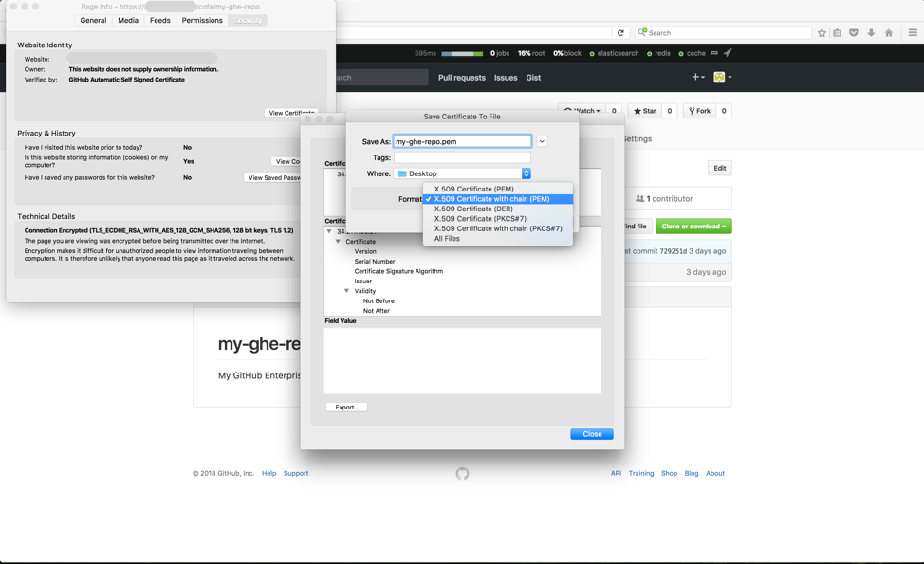The height and width of the screenshot is (564, 924).
Task: Edit the Save As filename field
Action: [x=463, y=141]
